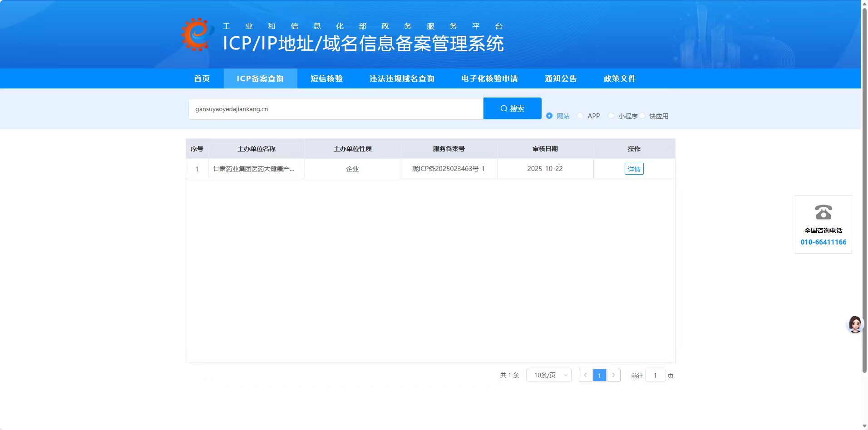Click the 2025-10-22 review date cell

[545, 169]
